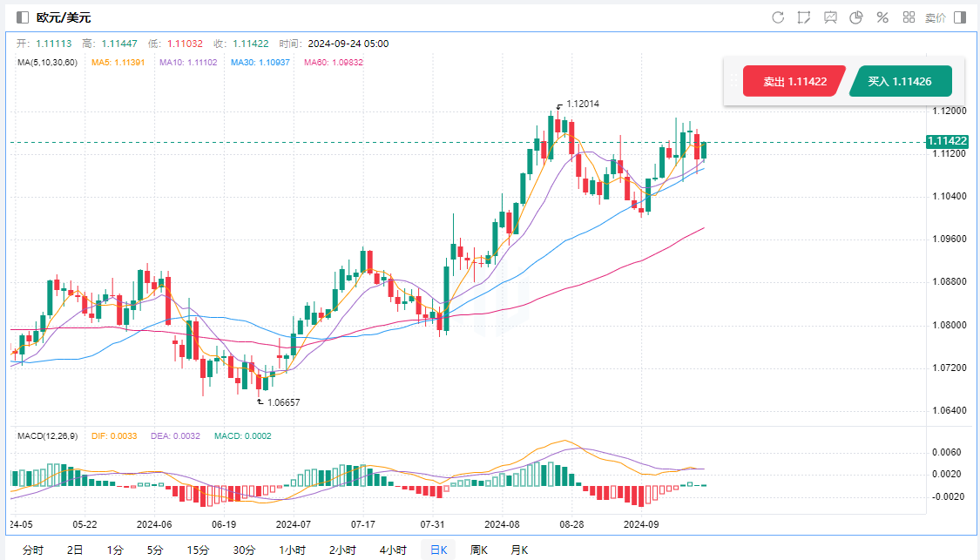This screenshot has width=980, height=560.
Task: Toggle the 卖价 price mode
Action: tap(935, 17)
